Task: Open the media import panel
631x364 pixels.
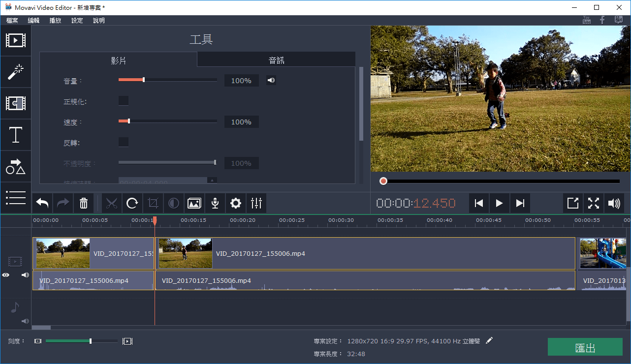Action: [15, 40]
